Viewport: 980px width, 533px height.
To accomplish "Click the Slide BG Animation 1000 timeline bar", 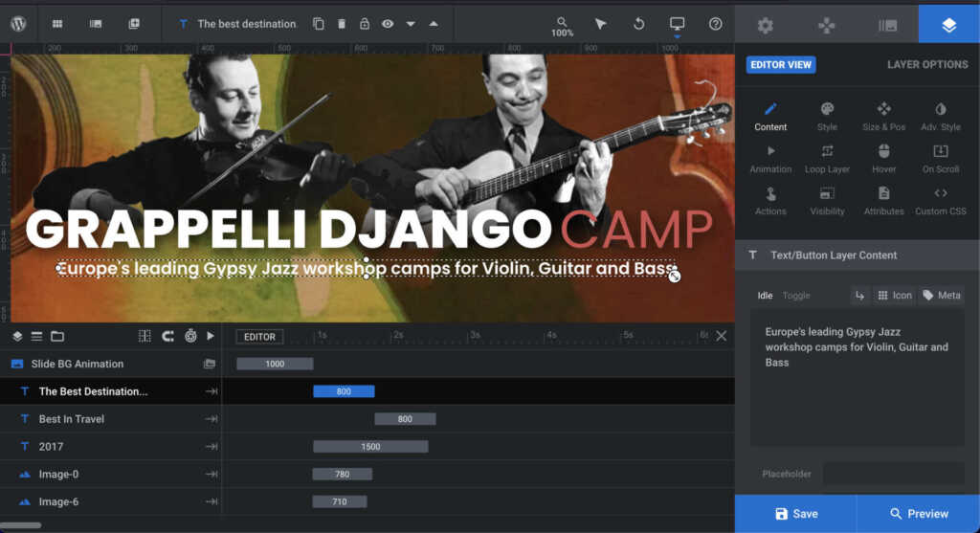I will [x=275, y=364].
